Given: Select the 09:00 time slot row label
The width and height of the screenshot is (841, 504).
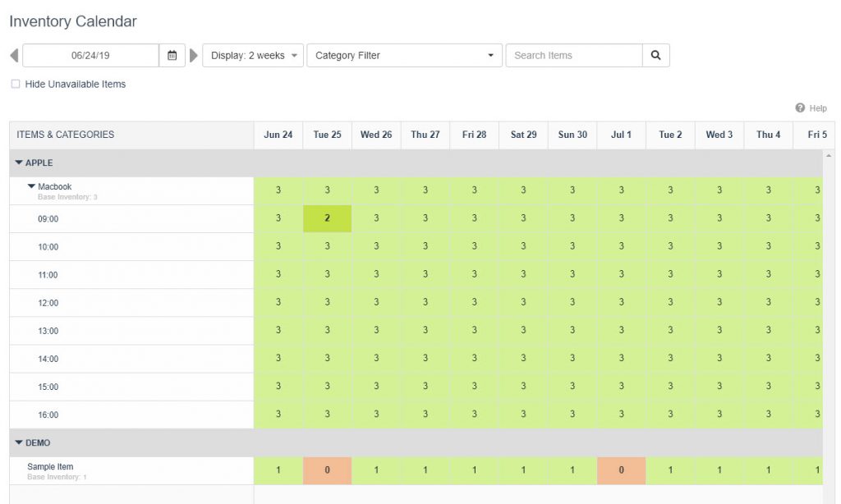Looking at the screenshot, I should 48,219.
